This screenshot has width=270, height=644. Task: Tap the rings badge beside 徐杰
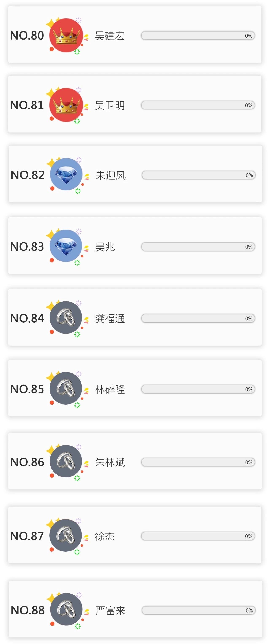click(x=66, y=535)
